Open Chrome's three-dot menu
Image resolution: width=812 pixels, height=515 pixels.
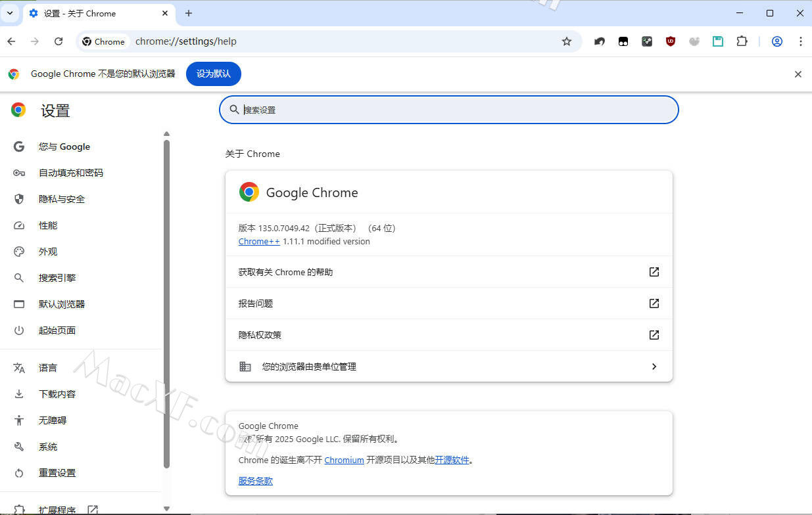pyautogui.click(x=800, y=41)
